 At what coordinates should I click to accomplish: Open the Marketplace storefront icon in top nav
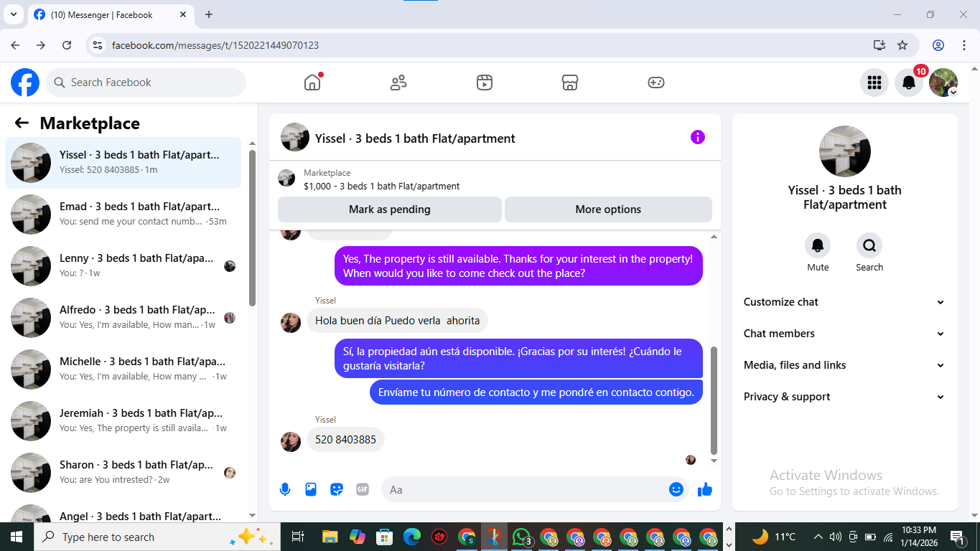[x=570, y=83]
